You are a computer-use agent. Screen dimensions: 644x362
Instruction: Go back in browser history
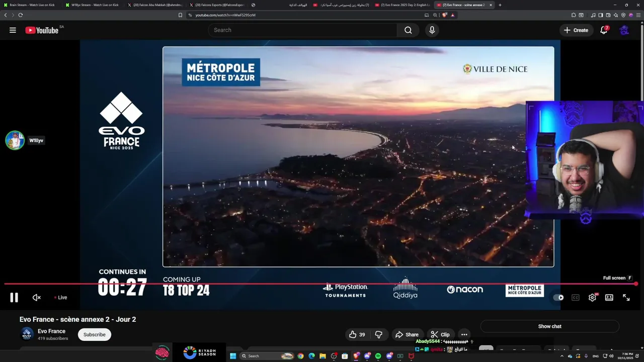[6, 15]
